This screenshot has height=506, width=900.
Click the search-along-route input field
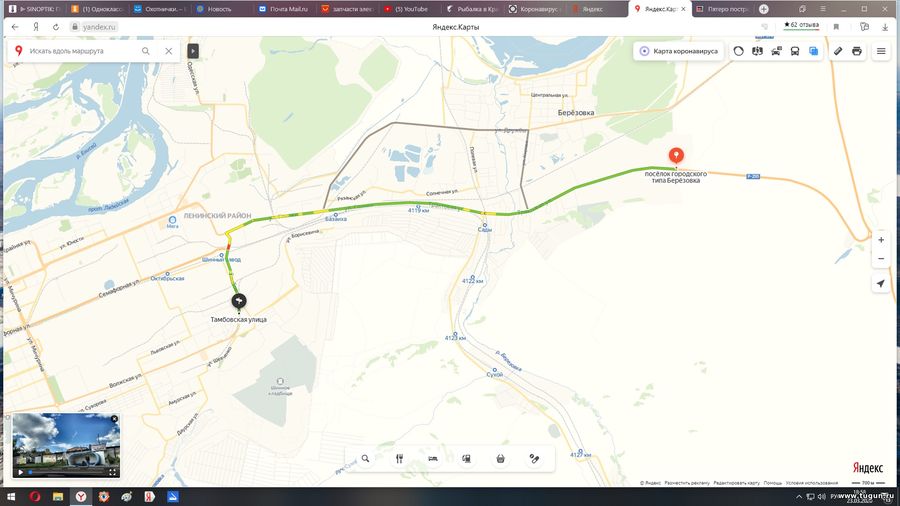tap(83, 51)
